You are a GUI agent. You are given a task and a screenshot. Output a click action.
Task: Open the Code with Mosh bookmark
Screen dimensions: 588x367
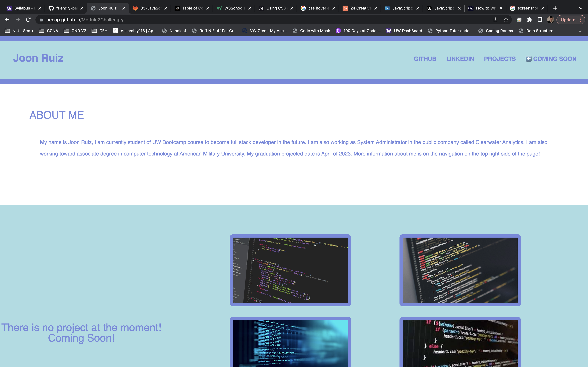(x=315, y=31)
